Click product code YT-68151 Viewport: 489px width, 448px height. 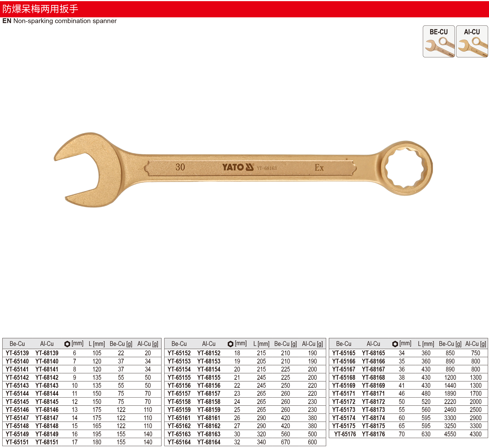[x=47, y=442]
